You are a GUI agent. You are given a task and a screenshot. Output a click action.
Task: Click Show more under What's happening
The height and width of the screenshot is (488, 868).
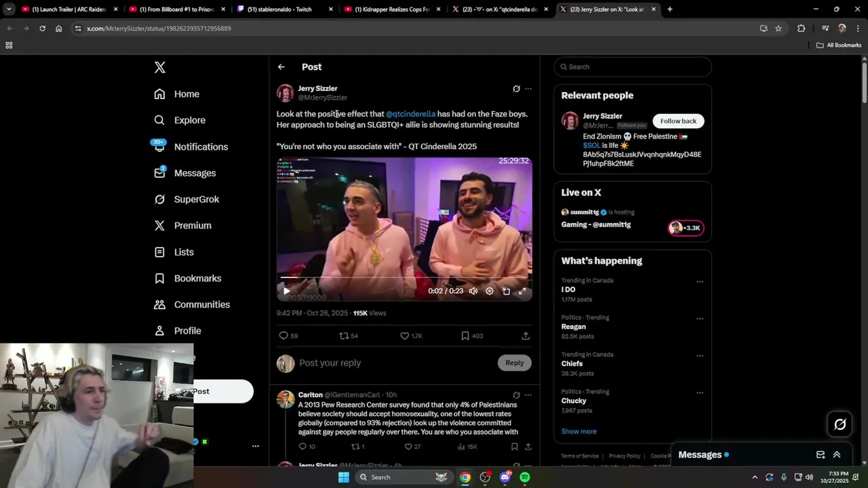tap(579, 431)
